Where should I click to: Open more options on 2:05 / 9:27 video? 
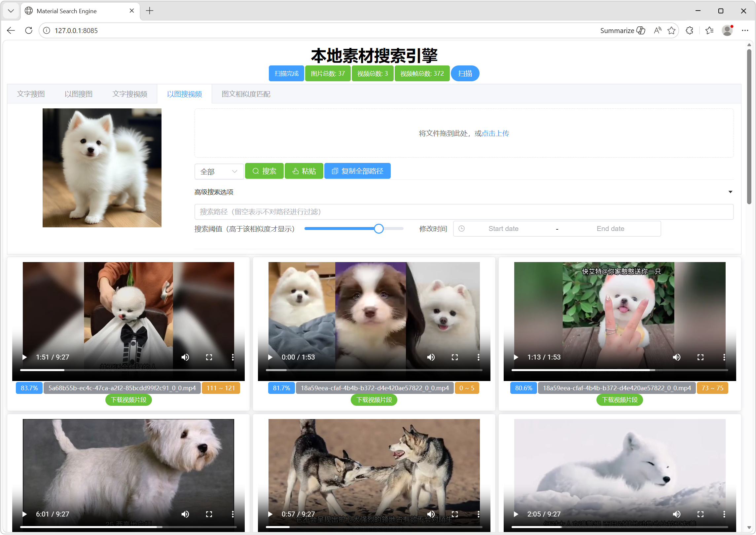[x=724, y=514]
